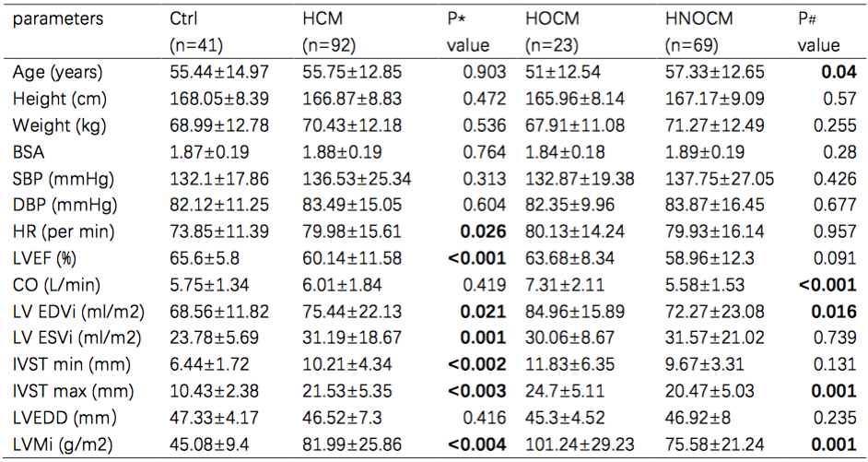Click the 'Height (cm)' row label
This screenshot has height=462, width=868.
click(58, 98)
